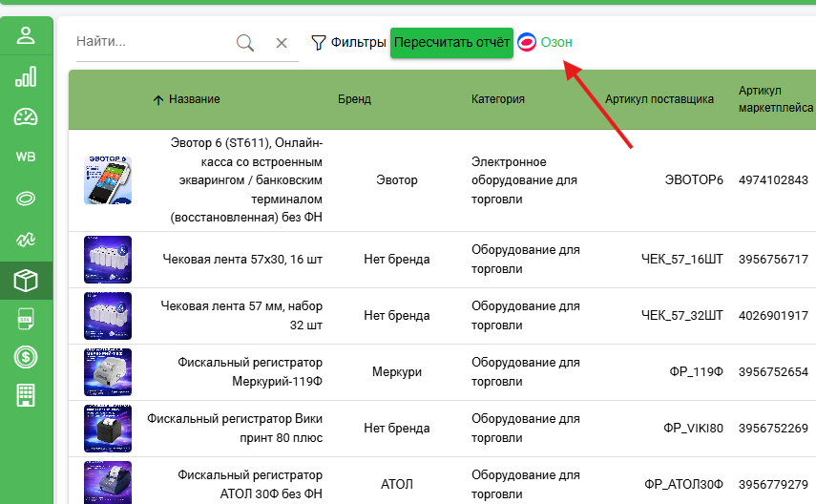This screenshot has width=816, height=504.
Task: Open the Чековая лента 57х30 thumbnail
Action: pyautogui.click(x=108, y=260)
